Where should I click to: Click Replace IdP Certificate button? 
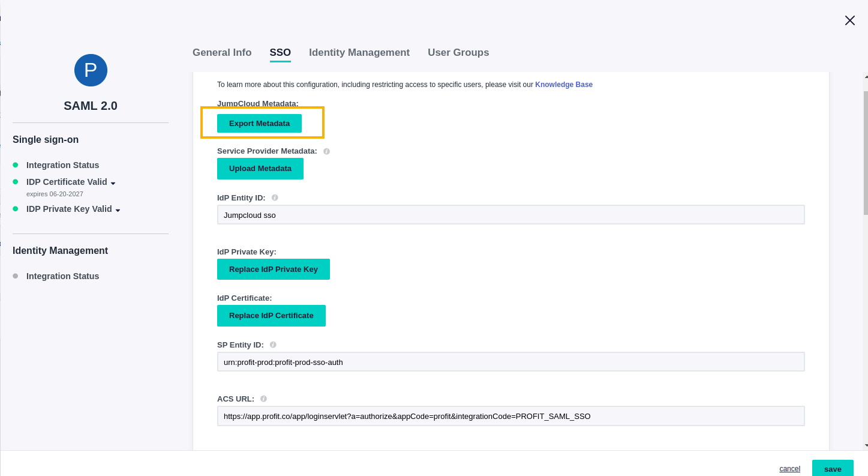tap(271, 316)
